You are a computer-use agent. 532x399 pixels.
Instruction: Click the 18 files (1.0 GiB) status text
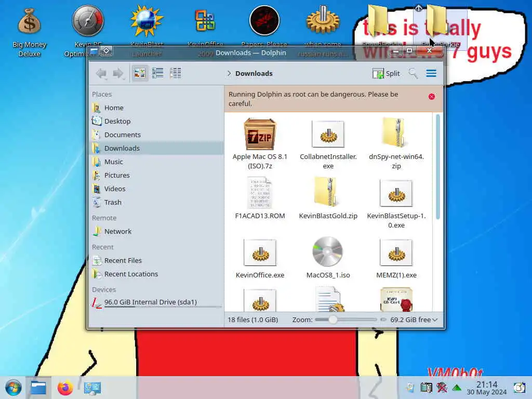[253, 320]
